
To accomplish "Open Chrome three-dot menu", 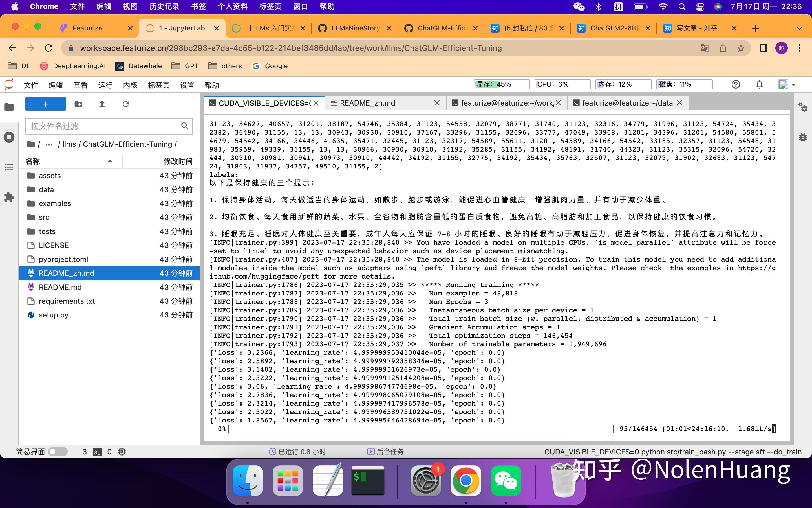I will (x=800, y=48).
